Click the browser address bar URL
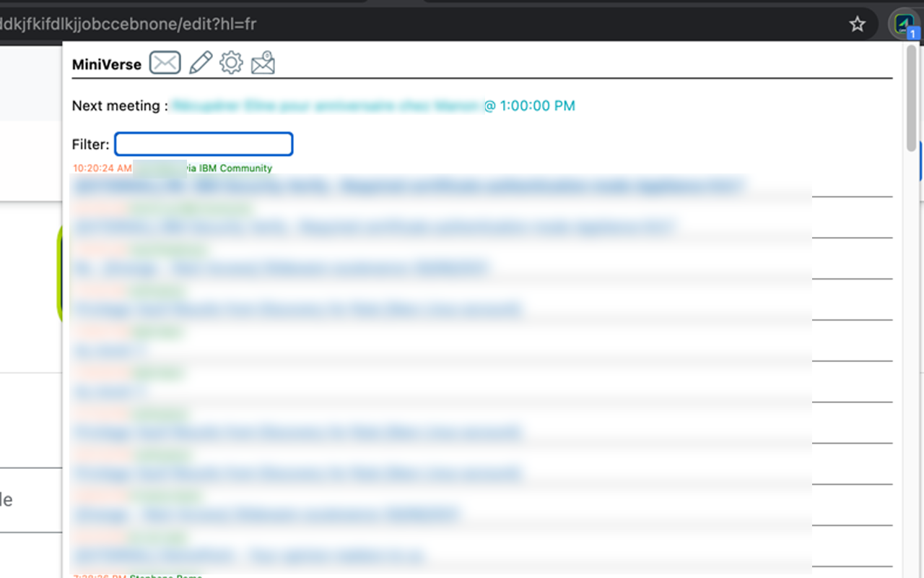 tap(128, 24)
